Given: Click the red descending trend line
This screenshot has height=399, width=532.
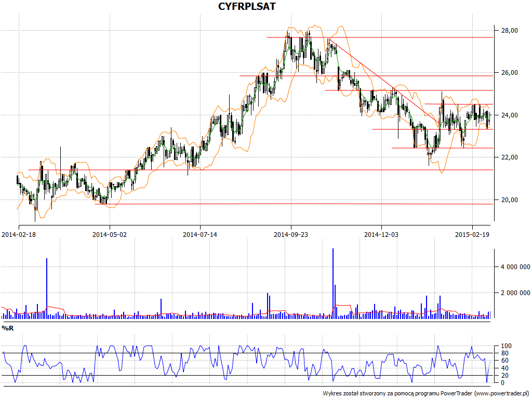Looking at the screenshot, I should click(x=383, y=81).
